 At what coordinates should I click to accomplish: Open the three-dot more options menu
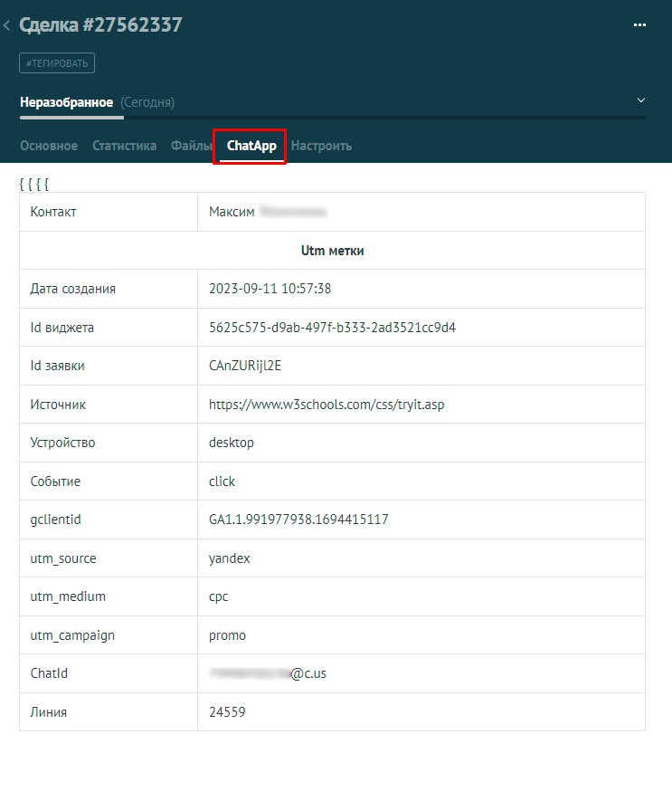(x=639, y=25)
